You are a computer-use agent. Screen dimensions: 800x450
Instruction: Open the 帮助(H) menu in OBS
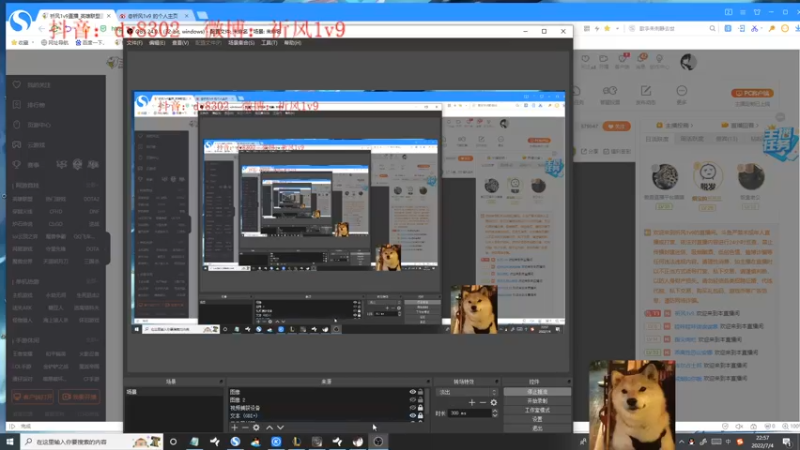[x=292, y=43]
